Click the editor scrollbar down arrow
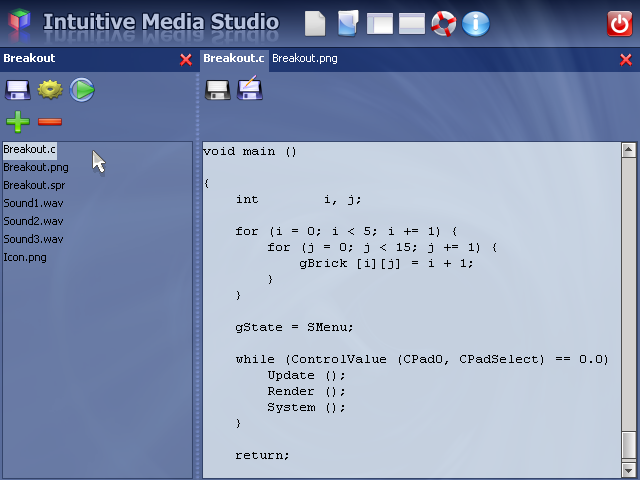The height and width of the screenshot is (480, 640). 628,470
